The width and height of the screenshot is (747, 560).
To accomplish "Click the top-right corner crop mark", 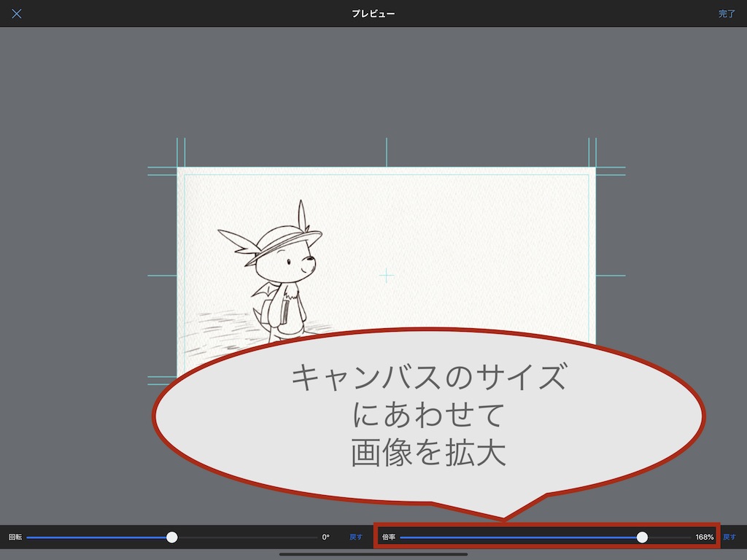I will (594, 169).
